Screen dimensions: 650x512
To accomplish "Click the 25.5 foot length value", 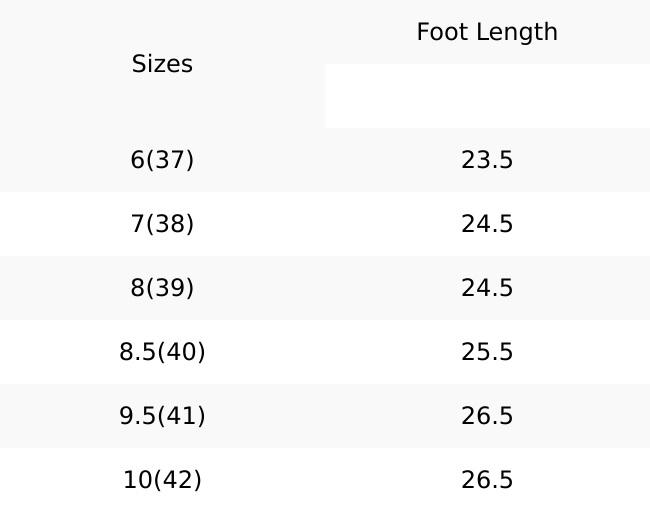I will click(x=487, y=352).
